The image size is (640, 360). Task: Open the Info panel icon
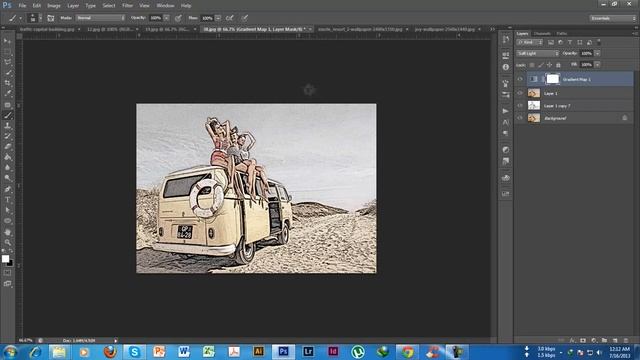(506, 67)
